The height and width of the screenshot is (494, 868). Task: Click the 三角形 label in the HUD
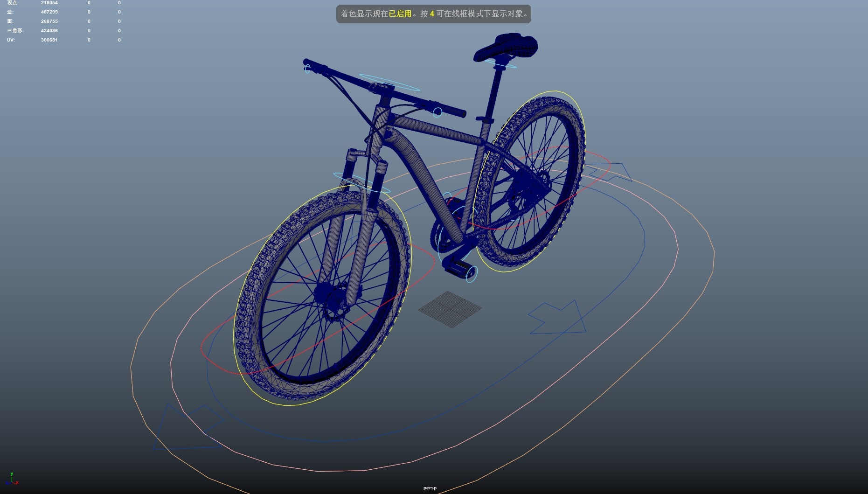pos(15,31)
